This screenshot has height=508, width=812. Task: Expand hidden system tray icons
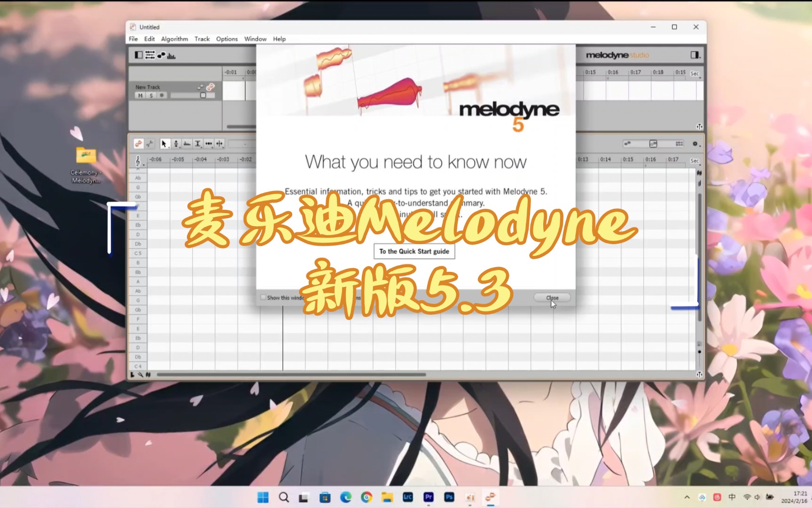pos(687,497)
